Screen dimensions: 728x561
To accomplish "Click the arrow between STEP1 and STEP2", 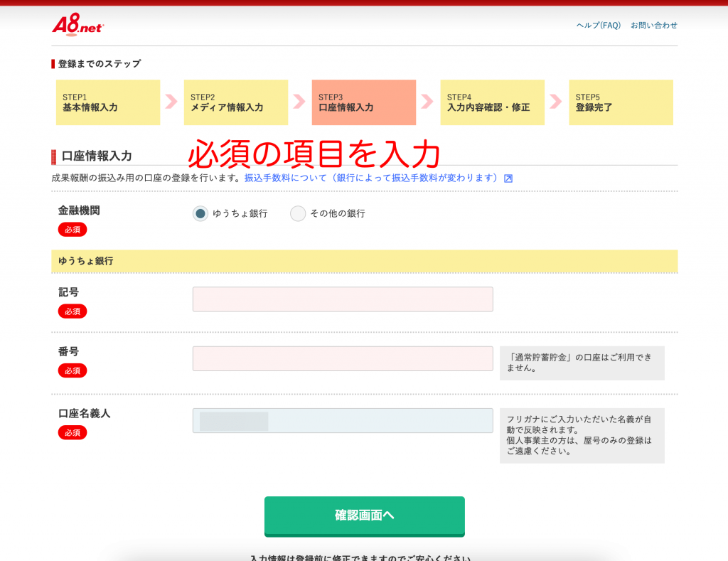I will pos(171,102).
